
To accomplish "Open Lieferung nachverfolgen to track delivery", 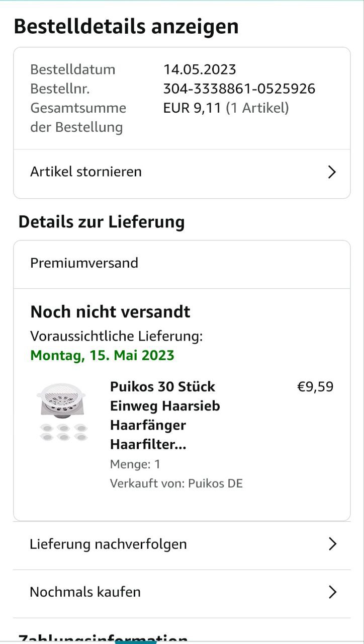I will point(108,544).
